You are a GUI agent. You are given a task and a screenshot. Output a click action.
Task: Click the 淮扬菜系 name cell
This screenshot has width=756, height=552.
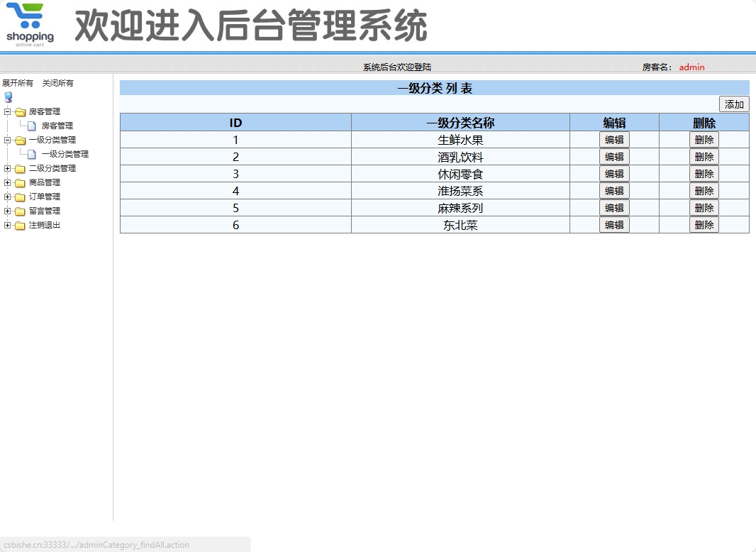tap(460, 191)
